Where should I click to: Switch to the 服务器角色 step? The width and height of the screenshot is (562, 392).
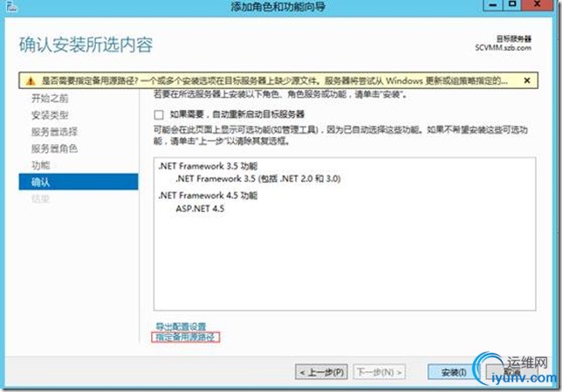tap(54, 148)
